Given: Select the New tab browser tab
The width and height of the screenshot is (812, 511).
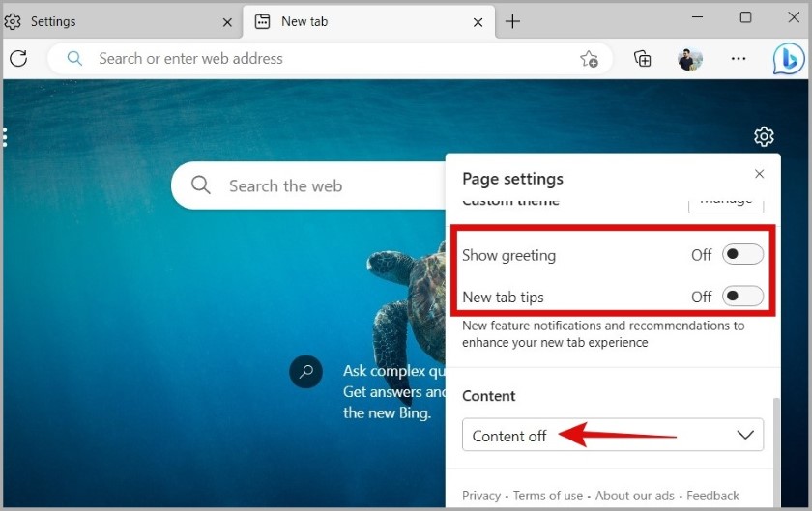Looking at the screenshot, I should coord(368,22).
